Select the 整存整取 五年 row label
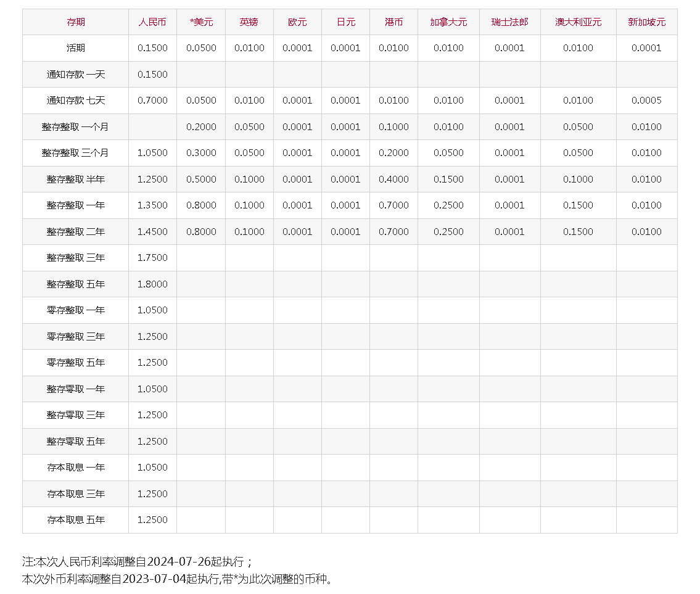Viewport: 700px width, 594px height. 75,284
